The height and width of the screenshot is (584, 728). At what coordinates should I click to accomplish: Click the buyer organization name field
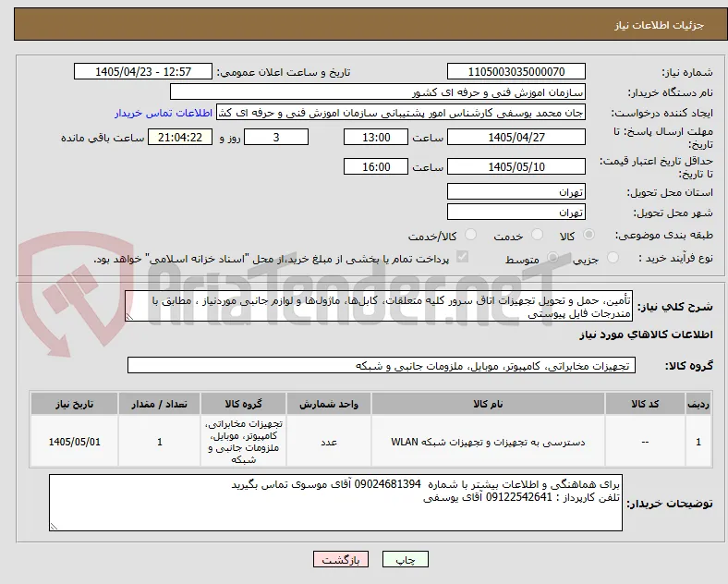click(x=378, y=91)
